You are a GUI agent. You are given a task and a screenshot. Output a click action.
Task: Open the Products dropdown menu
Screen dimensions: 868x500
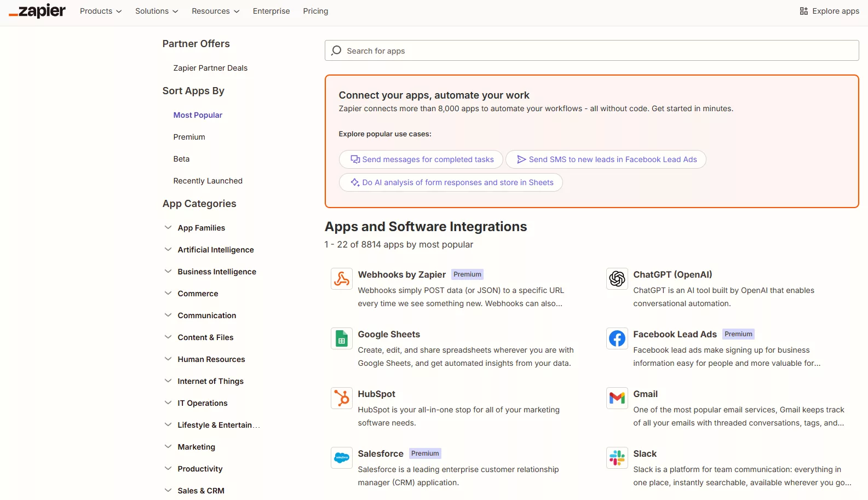(x=101, y=11)
